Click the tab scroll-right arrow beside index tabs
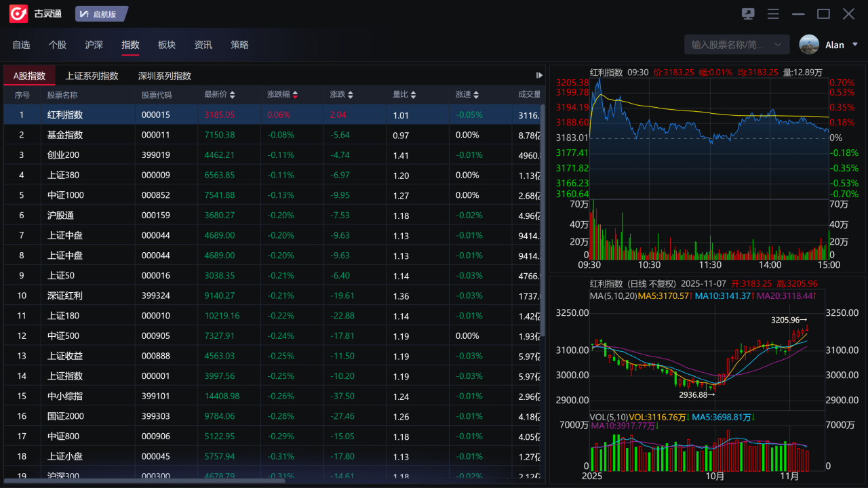The height and width of the screenshot is (488, 868). (539, 75)
